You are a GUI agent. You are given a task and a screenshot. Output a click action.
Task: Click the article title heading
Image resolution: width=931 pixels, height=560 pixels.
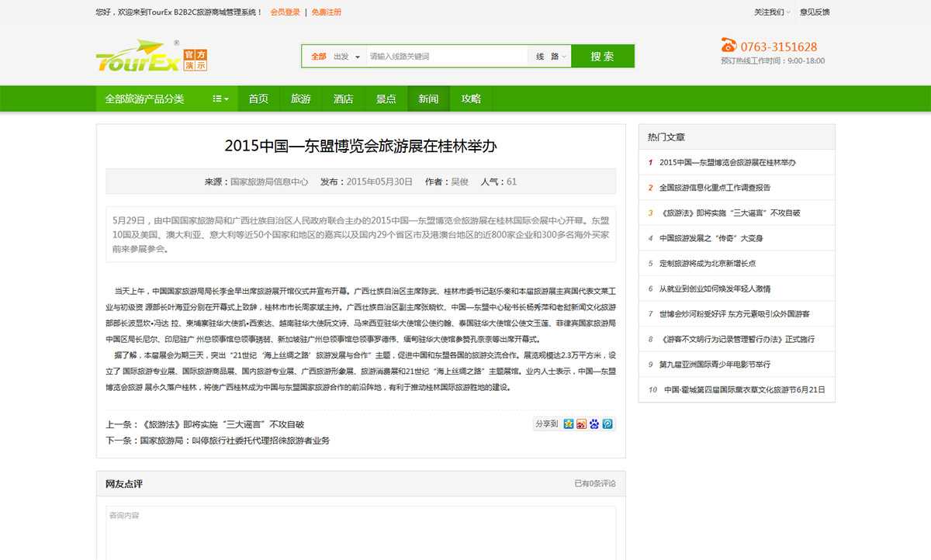(x=361, y=146)
